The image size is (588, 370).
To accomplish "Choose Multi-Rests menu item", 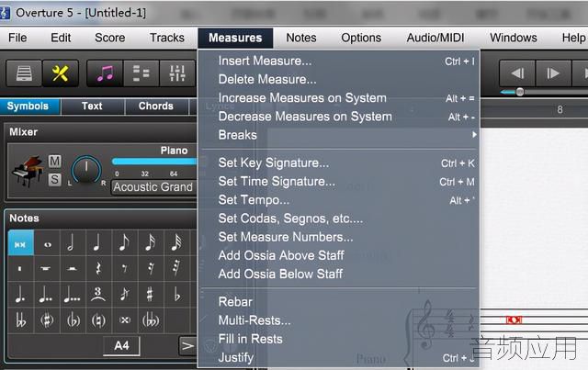I will click(x=339, y=320).
